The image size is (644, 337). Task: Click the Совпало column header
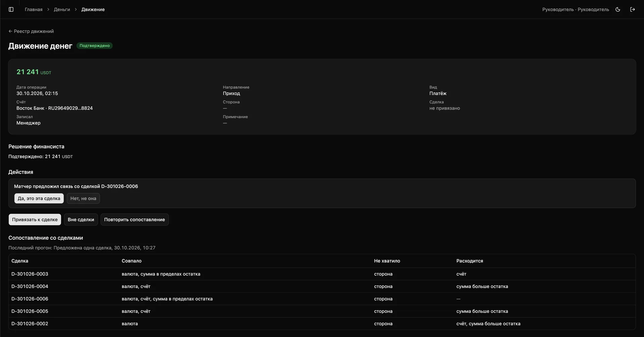[x=131, y=261]
